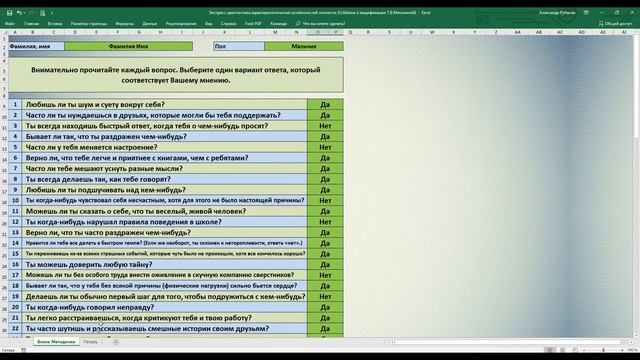The height and width of the screenshot is (360, 640).
Task: Switch to the Печать sheet tab
Action: point(91,342)
